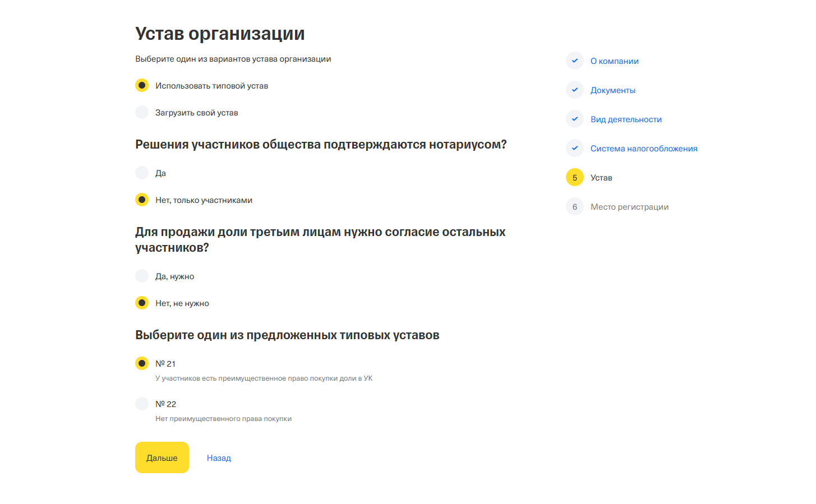Click the checkmark icon beside 'О компании'

pos(575,61)
